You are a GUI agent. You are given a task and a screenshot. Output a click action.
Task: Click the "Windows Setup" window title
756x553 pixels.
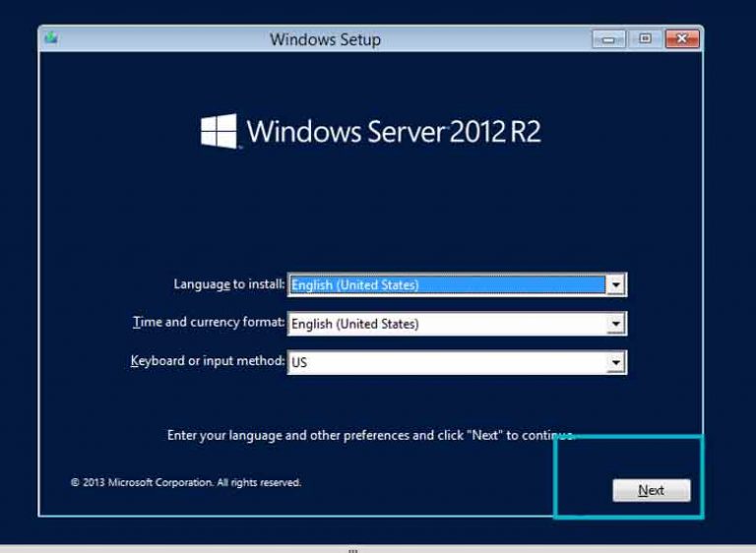click(325, 39)
